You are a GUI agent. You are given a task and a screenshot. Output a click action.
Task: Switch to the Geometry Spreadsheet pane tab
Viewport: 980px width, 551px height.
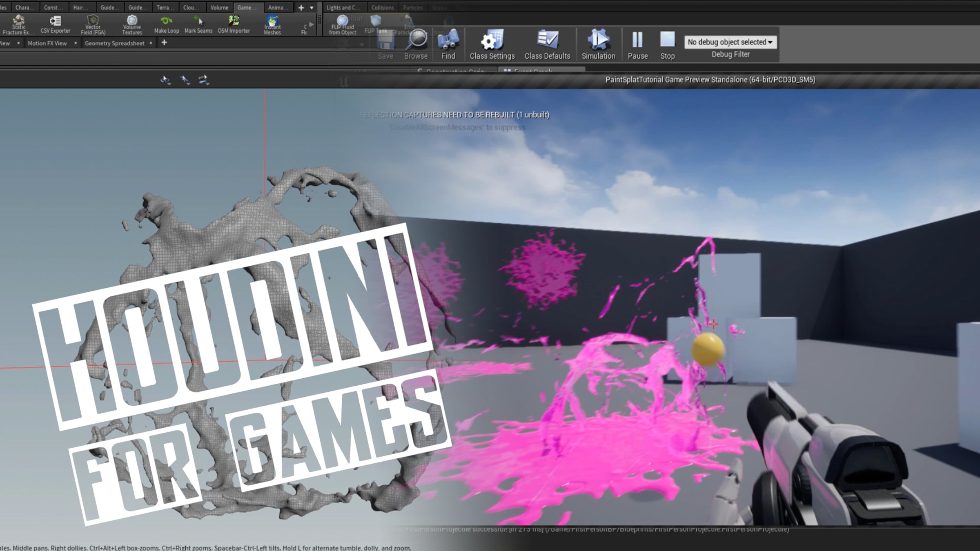pyautogui.click(x=115, y=43)
